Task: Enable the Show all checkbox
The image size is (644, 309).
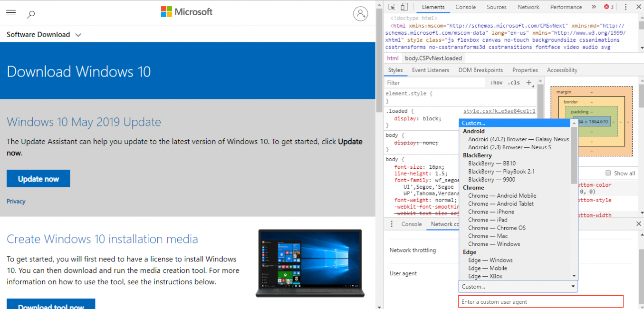Action: pyautogui.click(x=608, y=173)
